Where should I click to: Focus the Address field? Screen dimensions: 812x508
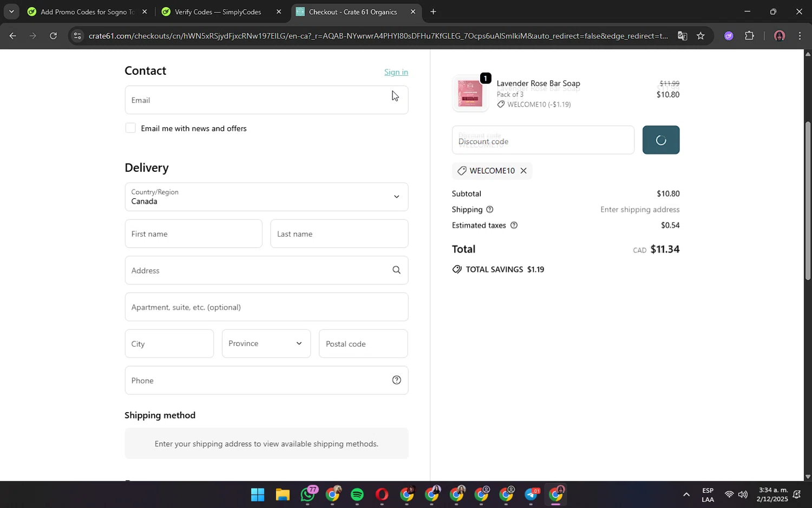pyautogui.click(x=266, y=270)
